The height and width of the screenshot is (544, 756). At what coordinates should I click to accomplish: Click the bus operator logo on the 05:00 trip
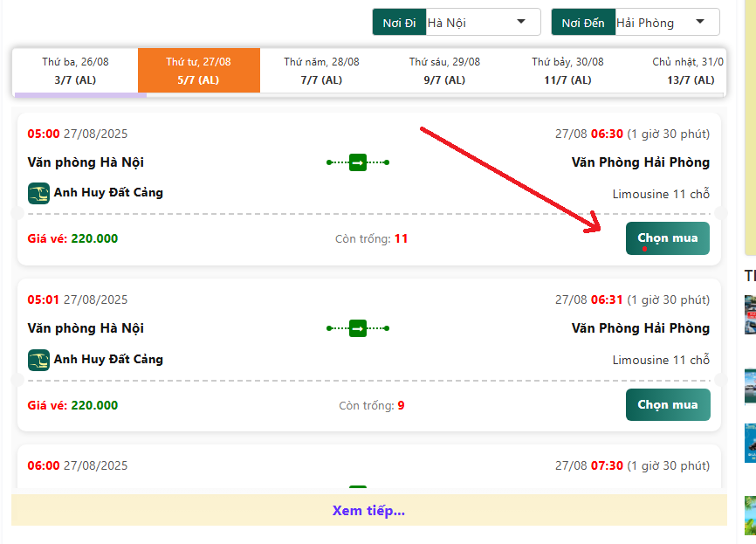coord(38,193)
